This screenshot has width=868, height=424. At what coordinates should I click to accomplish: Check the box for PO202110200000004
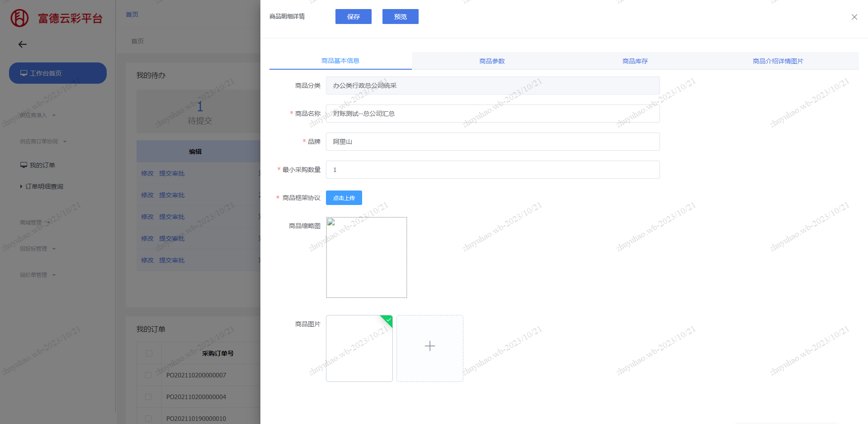click(148, 397)
